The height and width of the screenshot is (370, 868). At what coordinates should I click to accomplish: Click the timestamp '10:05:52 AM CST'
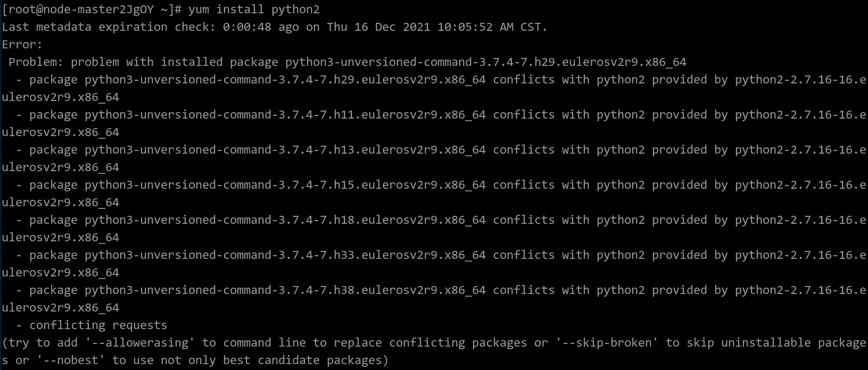(x=489, y=27)
